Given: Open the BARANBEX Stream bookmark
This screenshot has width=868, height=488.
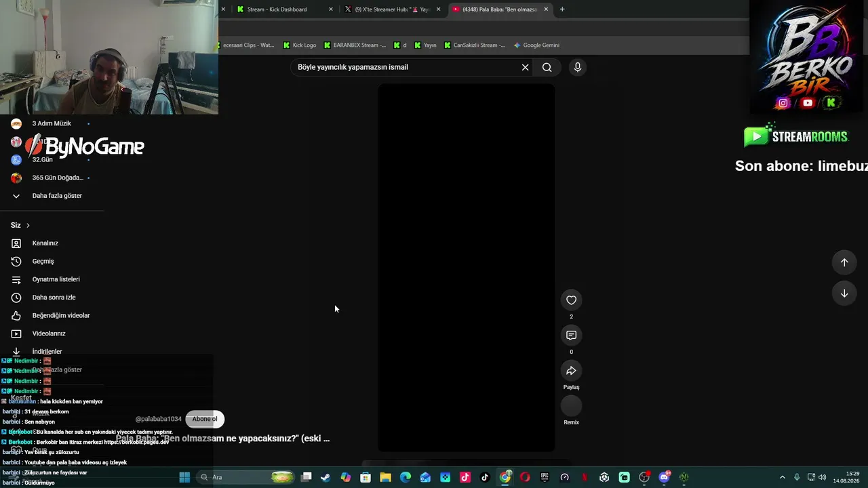Looking at the screenshot, I should pyautogui.click(x=355, y=45).
